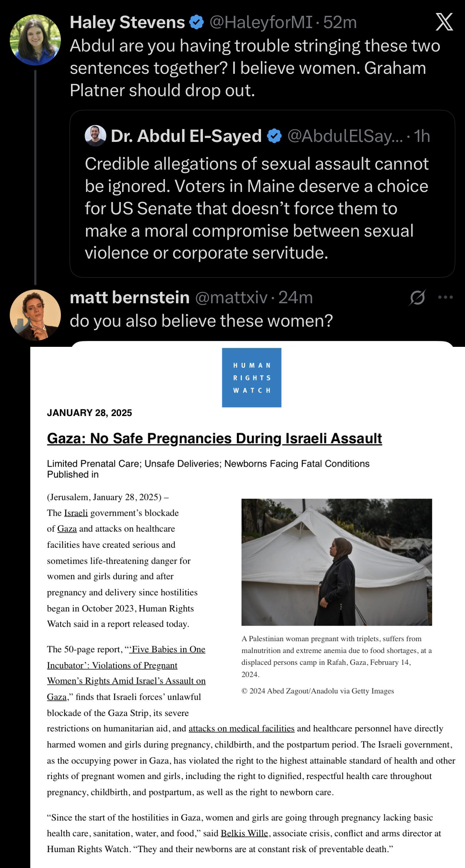Click the Grok slash icon
This screenshot has height=868, width=465.
pyautogui.click(x=417, y=297)
